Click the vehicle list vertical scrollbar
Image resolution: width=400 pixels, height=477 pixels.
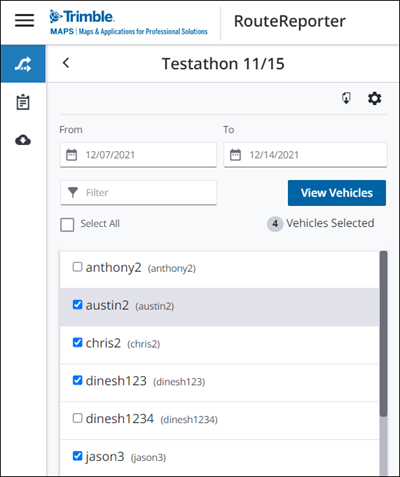pos(383,363)
